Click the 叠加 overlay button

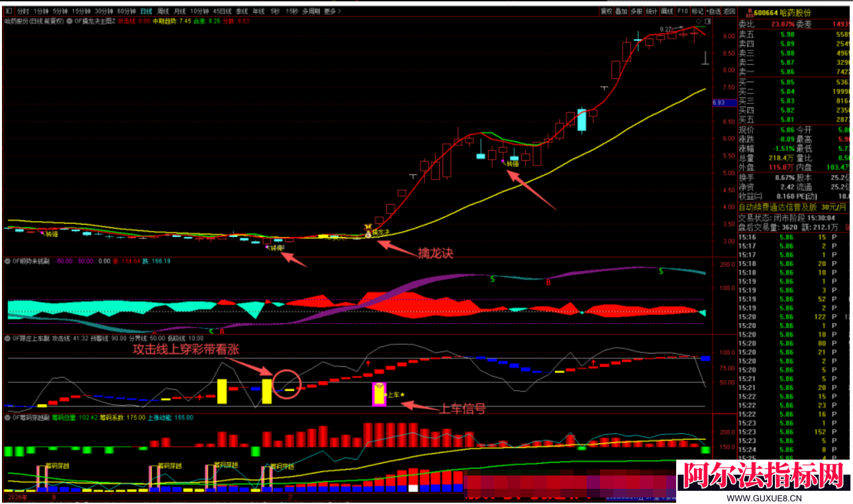coord(621,11)
